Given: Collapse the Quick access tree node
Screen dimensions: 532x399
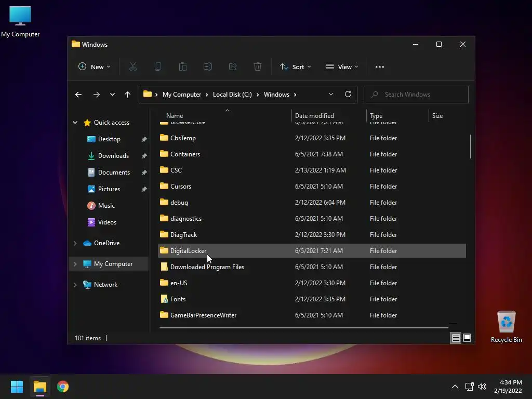Looking at the screenshot, I should coord(75,123).
